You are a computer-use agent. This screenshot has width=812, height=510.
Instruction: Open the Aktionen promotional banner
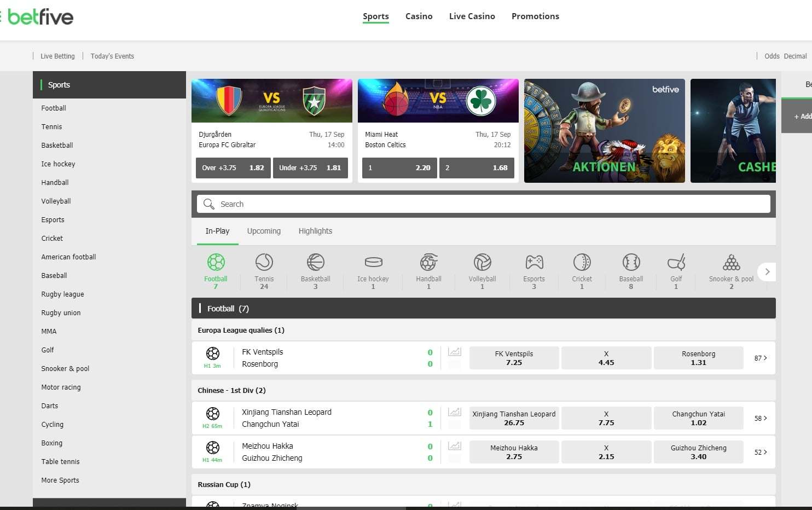pyautogui.click(x=604, y=131)
